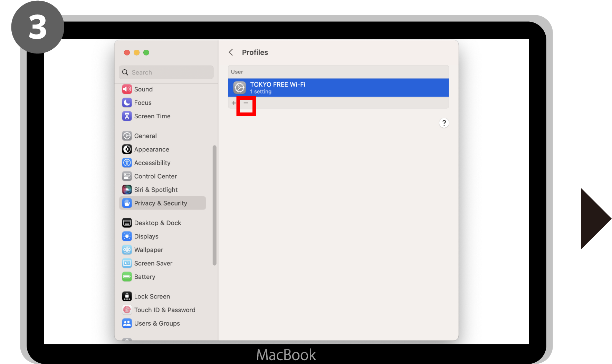Click the Siri & Spotlight icon
The image size is (612, 364).
(x=127, y=190)
